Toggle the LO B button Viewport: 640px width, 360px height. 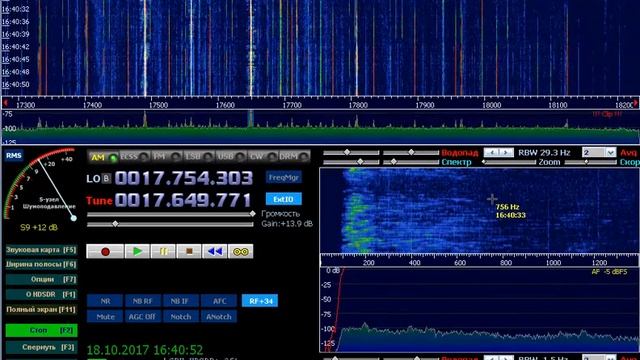pos(106,178)
